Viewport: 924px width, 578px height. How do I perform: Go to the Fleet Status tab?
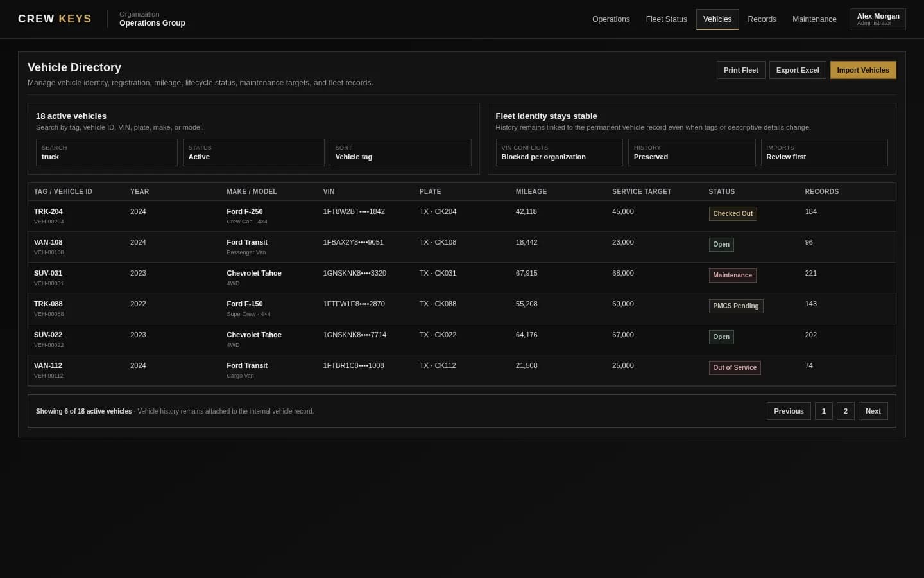pyautogui.click(x=666, y=19)
